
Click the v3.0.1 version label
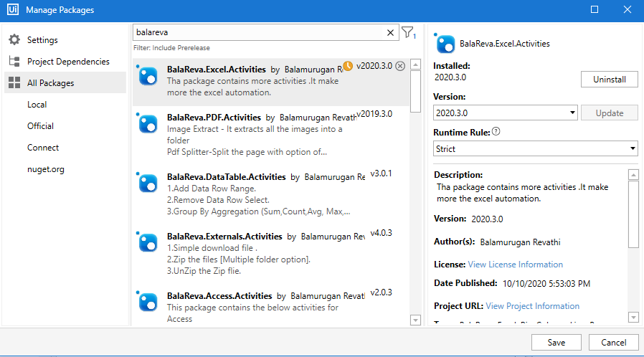pyautogui.click(x=381, y=173)
